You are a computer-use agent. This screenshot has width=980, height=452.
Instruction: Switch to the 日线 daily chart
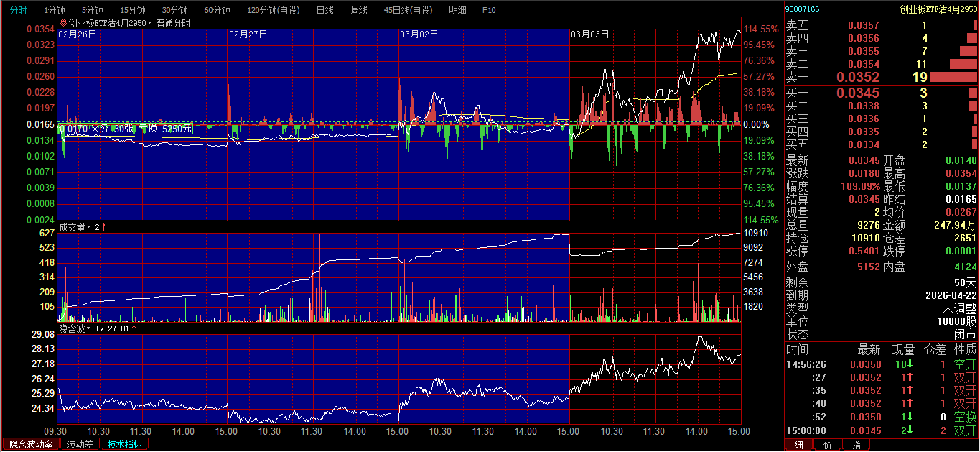coord(325,10)
